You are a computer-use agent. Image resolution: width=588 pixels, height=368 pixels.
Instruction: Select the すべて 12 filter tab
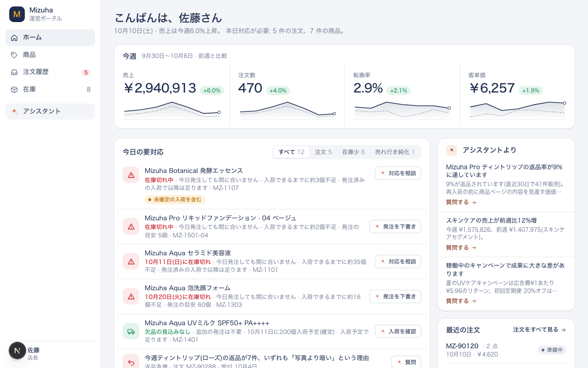(x=291, y=152)
